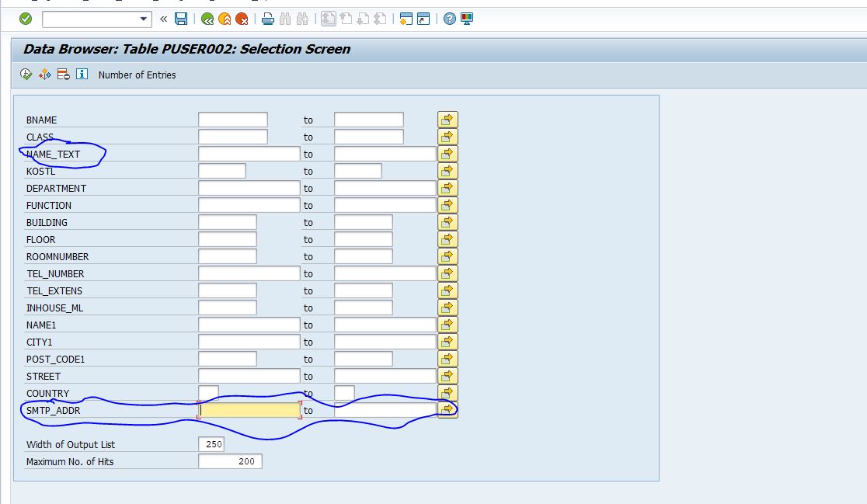Click the Delete Selection Row icon
The height and width of the screenshot is (504, 867).
64,75
